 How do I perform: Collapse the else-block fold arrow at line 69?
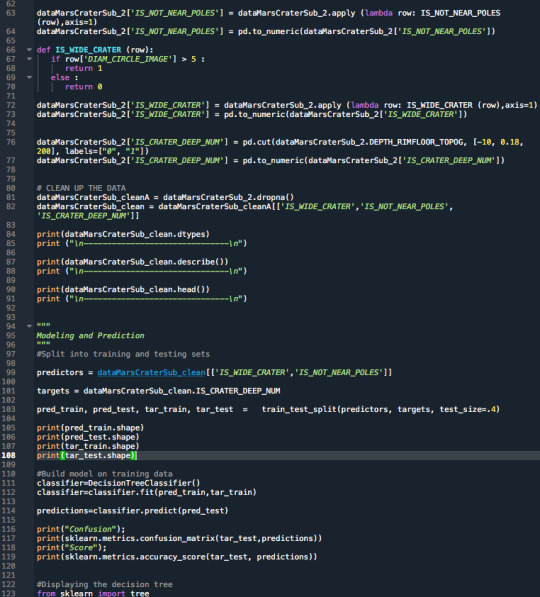(x=29, y=77)
